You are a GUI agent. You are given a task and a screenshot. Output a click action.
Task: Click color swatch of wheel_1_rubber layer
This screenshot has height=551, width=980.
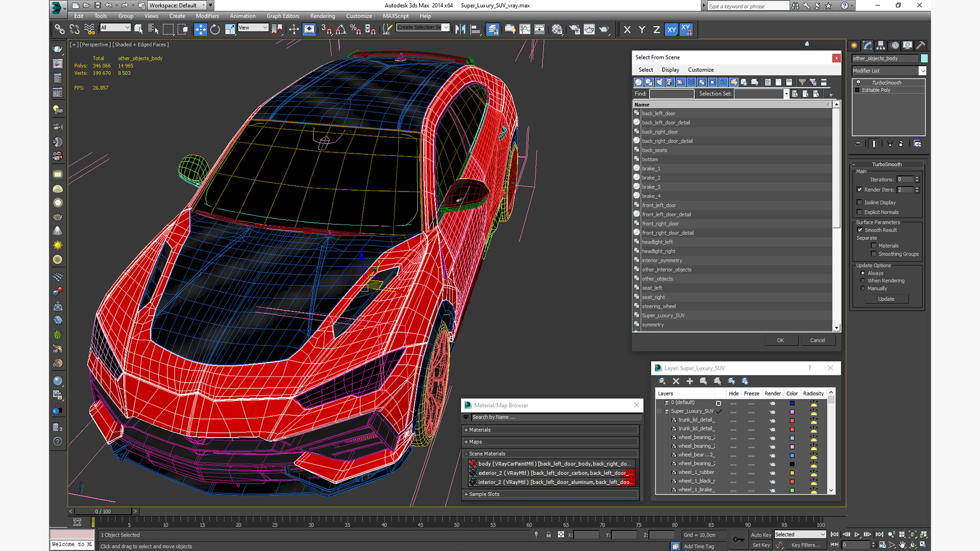pos(792,472)
